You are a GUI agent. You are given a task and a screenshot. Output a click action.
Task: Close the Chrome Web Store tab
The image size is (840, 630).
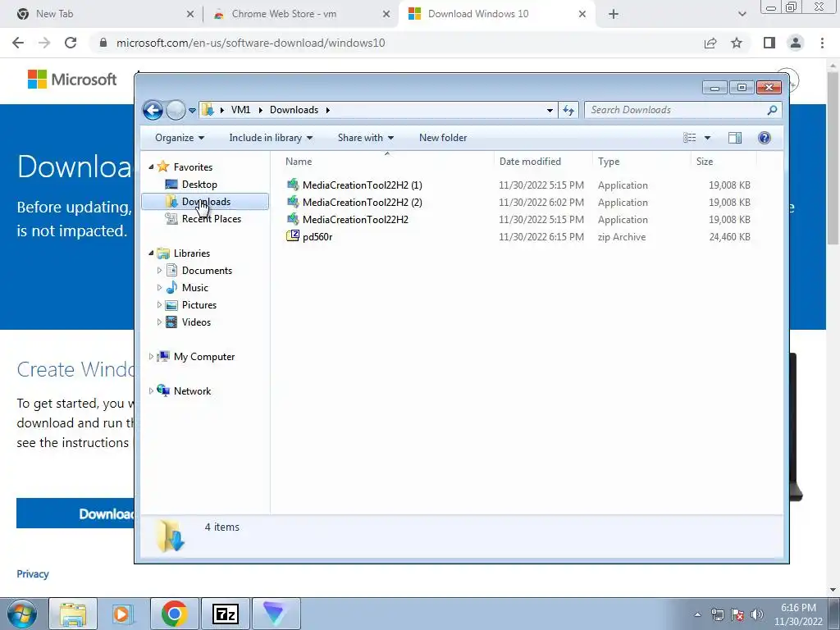[386, 15]
